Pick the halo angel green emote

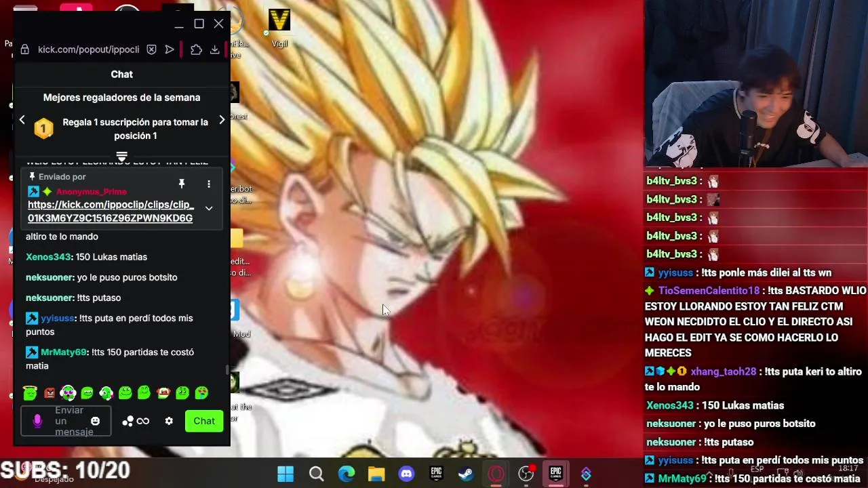[x=30, y=392]
